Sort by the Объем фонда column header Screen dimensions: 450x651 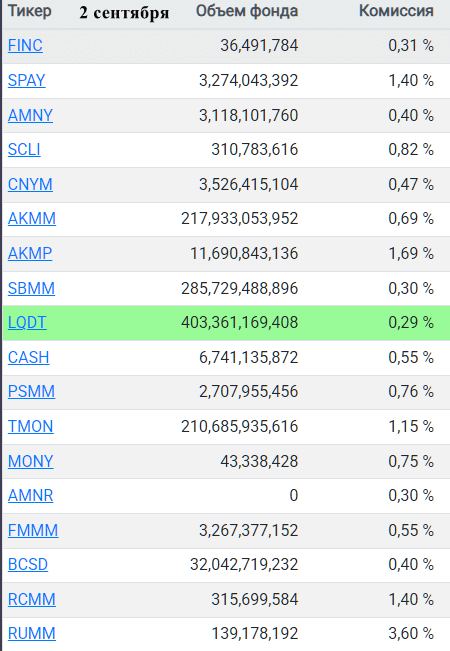247,11
